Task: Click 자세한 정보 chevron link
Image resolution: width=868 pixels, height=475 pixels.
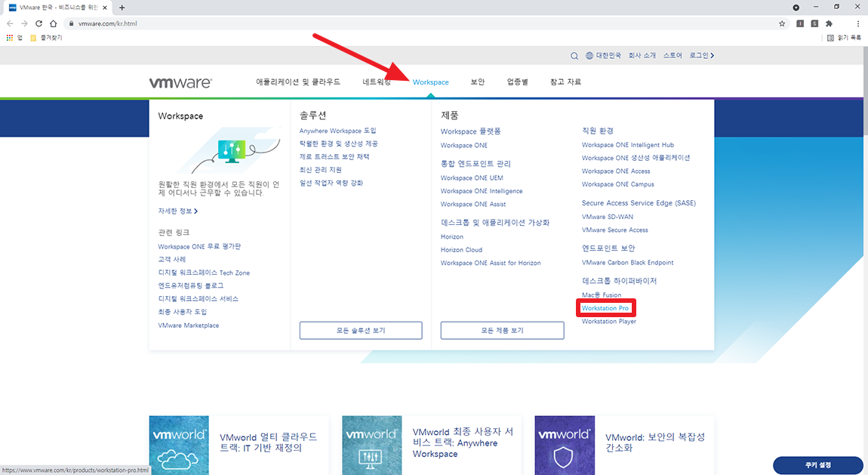Action: pyautogui.click(x=177, y=211)
